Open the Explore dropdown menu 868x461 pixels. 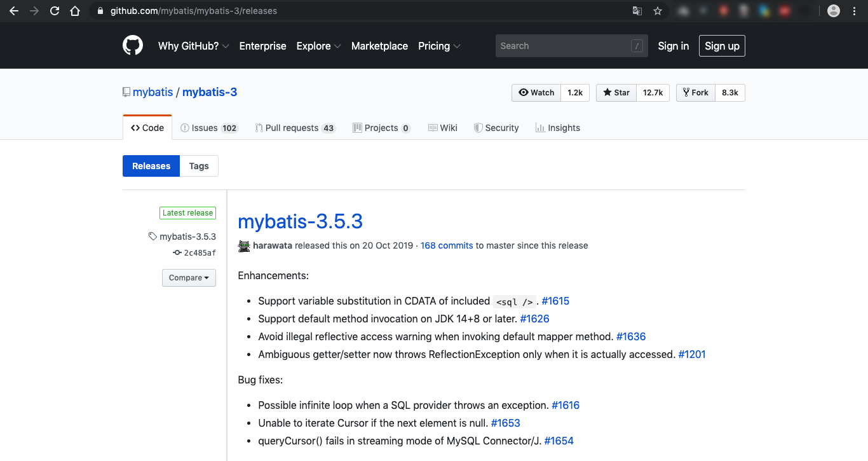coord(318,46)
